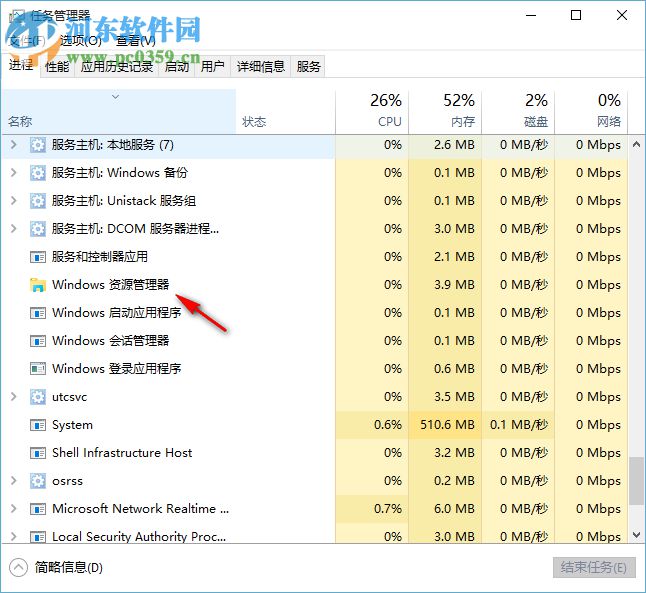Viewport: 646px width, 593px height.
Task: Click the up-arrow icon beside 简略信息(D)
Action: [19, 568]
